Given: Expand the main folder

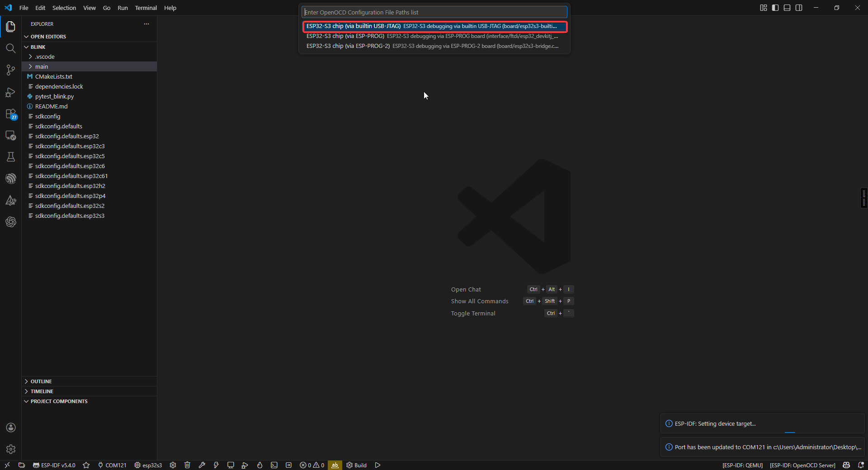Looking at the screenshot, I should (90, 66).
